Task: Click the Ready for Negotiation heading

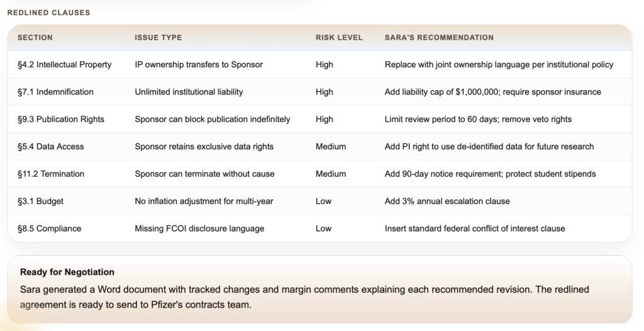Action: tap(67, 272)
